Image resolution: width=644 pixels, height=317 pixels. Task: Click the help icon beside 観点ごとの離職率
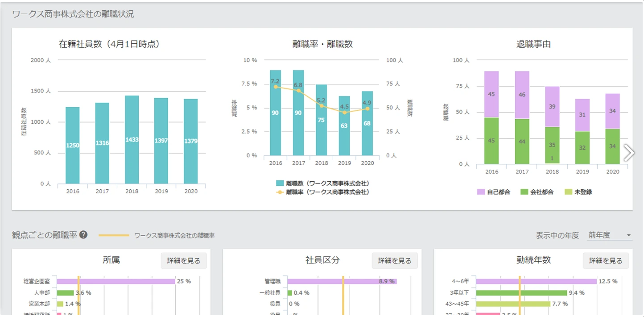[x=83, y=235]
